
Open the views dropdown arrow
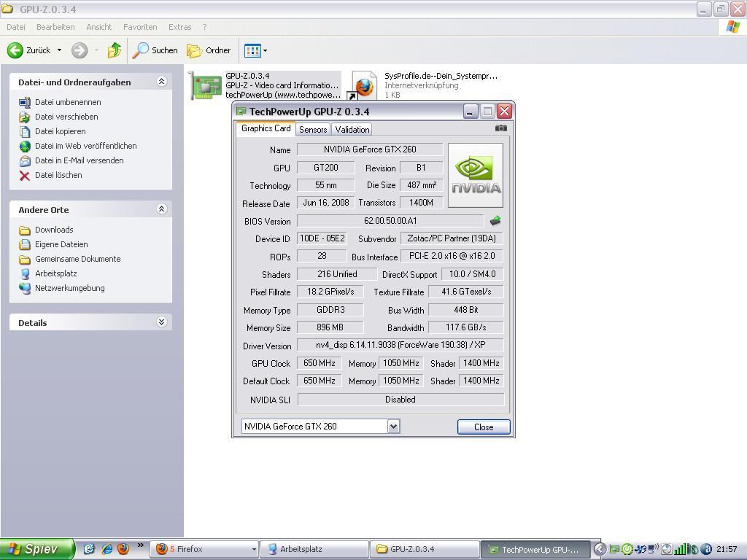[266, 50]
